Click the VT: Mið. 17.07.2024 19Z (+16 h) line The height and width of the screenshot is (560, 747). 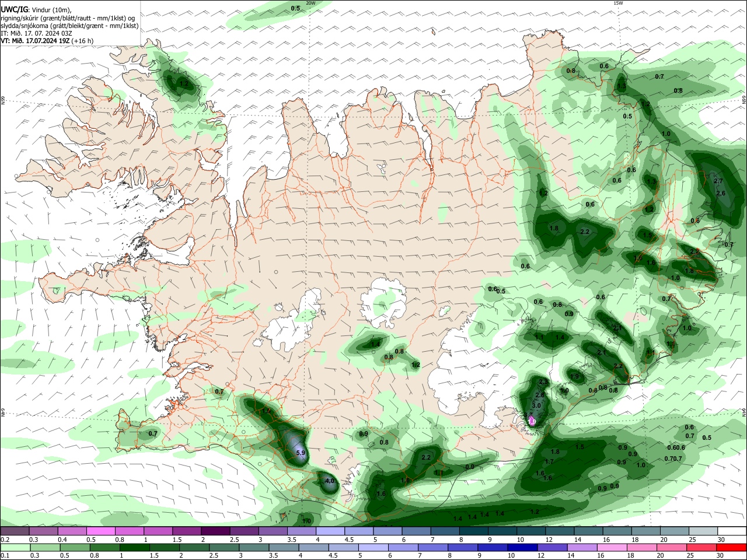tap(47, 41)
